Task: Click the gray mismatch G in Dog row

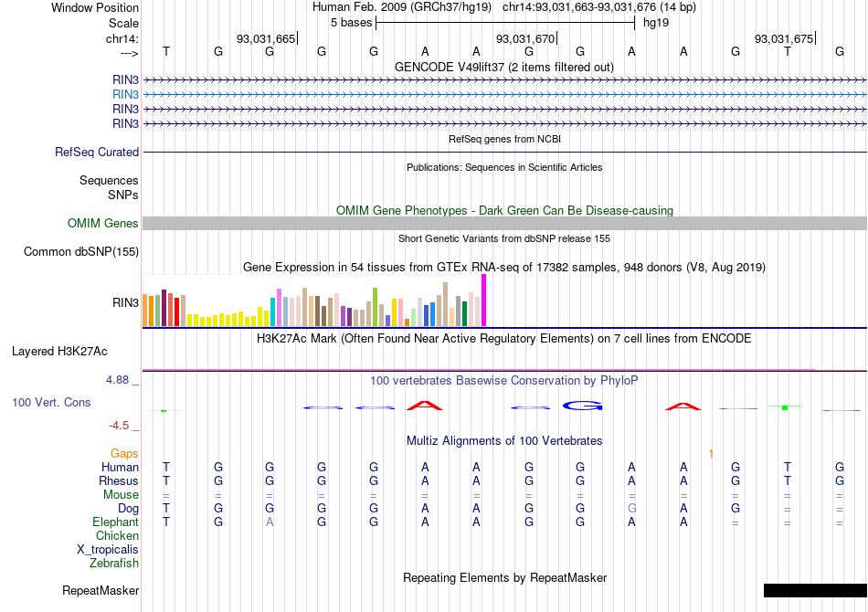Action: pyautogui.click(x=631, y=508)
